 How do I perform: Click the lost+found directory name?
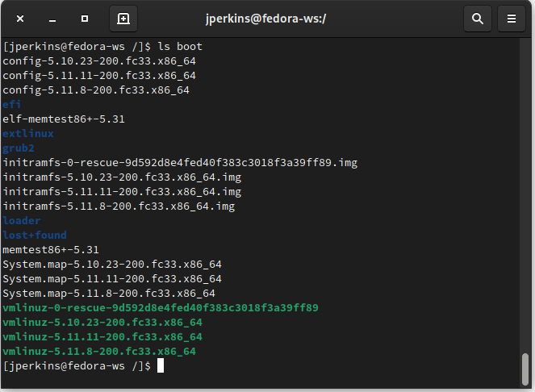point(35,235)
